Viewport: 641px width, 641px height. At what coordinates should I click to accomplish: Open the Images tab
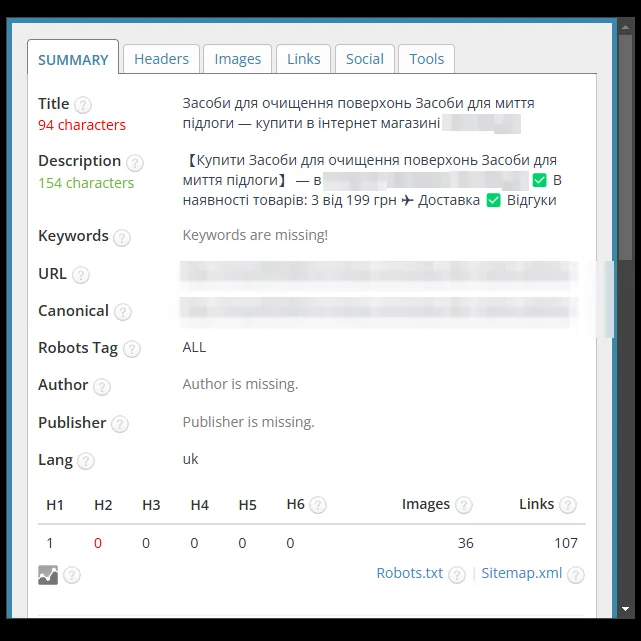click(x=238, y=59)
